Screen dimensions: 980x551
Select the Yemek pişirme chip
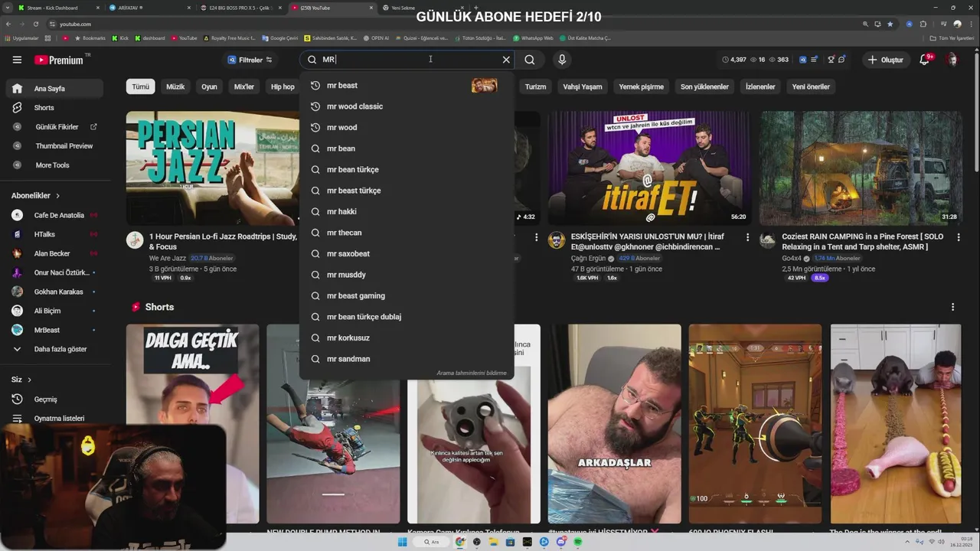pos(642,86)
